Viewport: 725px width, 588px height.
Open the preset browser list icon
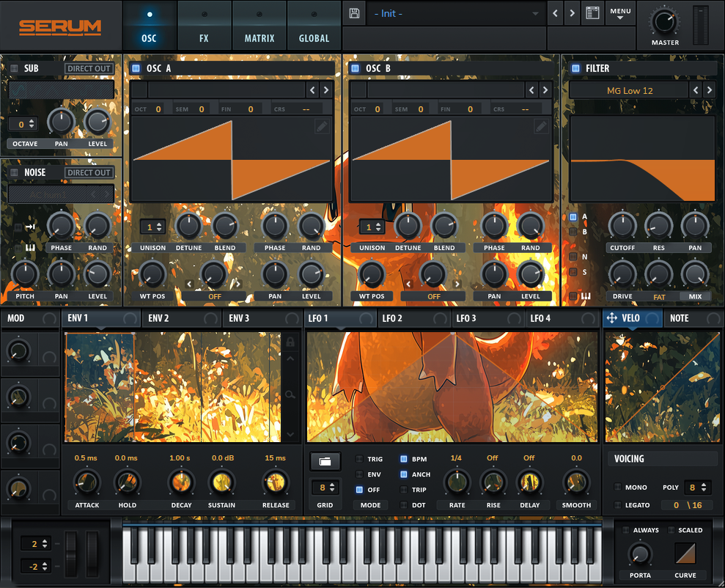click(x=592, y=13)
